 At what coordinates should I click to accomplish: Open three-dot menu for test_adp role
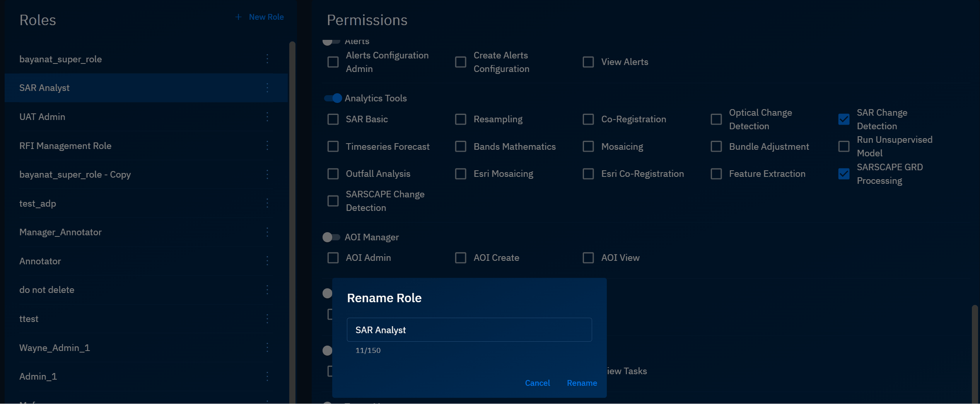[267, 203]
